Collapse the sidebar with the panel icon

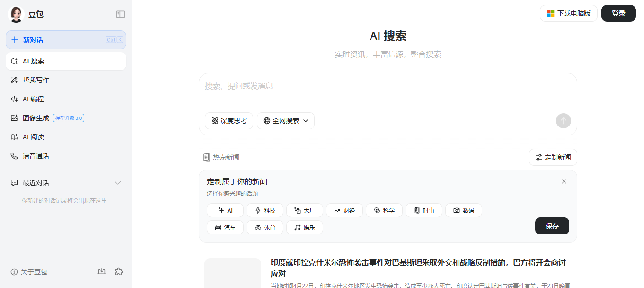(121, 14)
